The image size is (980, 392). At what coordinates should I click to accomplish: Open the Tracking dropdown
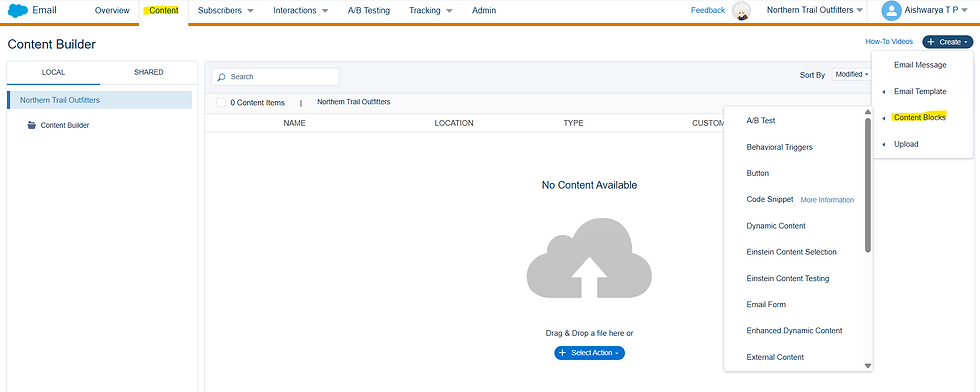[431, 11]
